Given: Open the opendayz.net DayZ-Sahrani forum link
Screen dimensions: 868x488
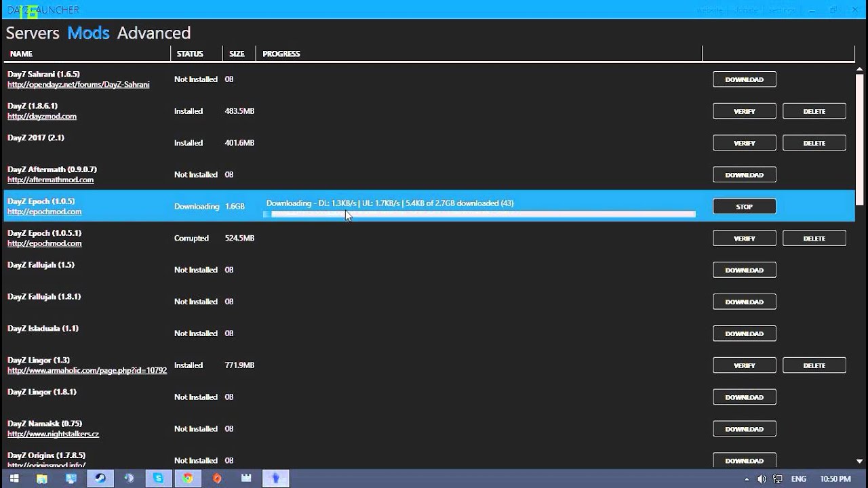Looking at the screenshot, I should pyautogui.click(x=78, y=85).
